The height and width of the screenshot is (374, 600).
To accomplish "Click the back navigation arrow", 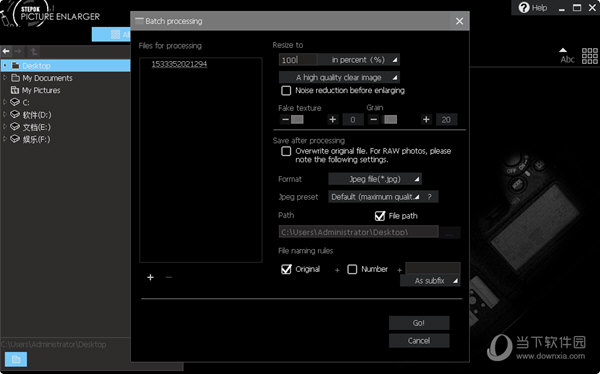I will click(6, 51).
